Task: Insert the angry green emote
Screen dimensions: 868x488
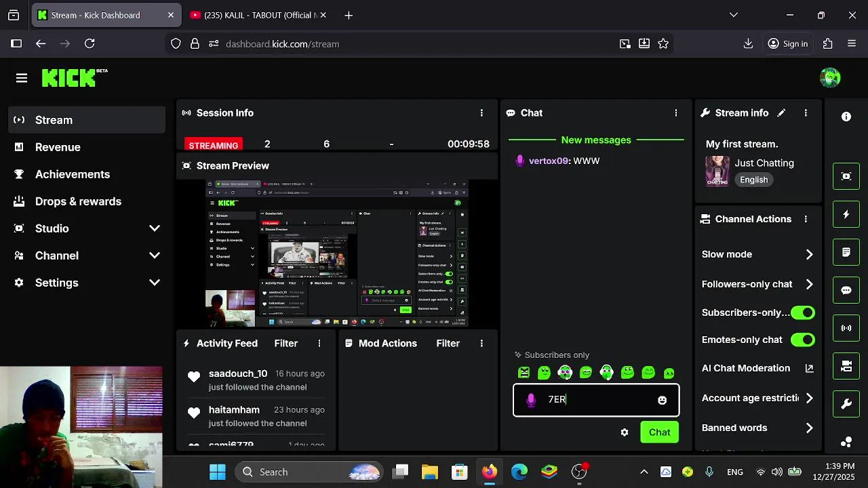Action: click(524, 372)
